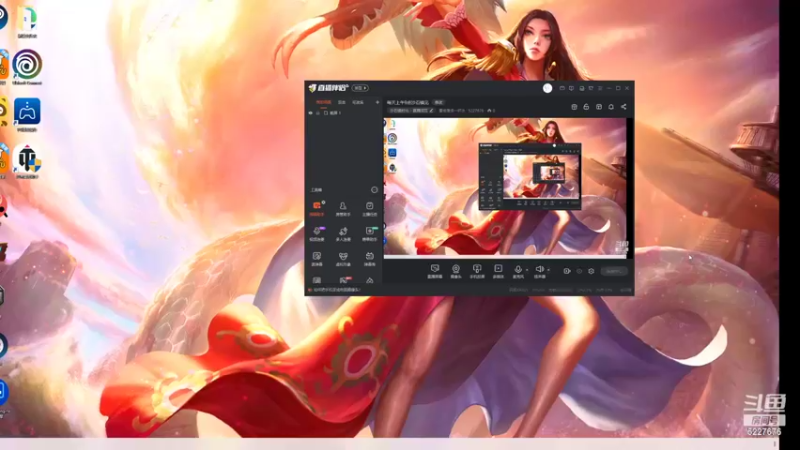Open the calendar-check task toolbox tool
This screenshot has width=800, height=450.
pos(369,208)
